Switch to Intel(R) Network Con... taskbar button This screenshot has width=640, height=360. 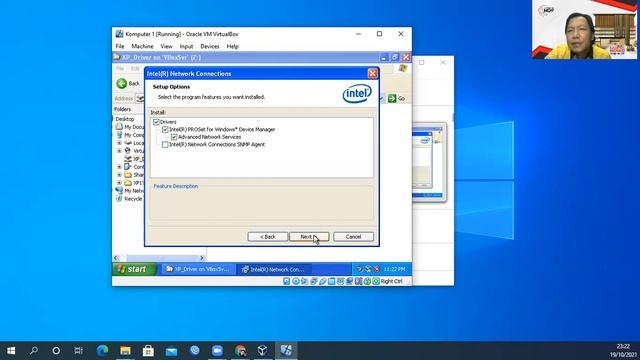273,269
